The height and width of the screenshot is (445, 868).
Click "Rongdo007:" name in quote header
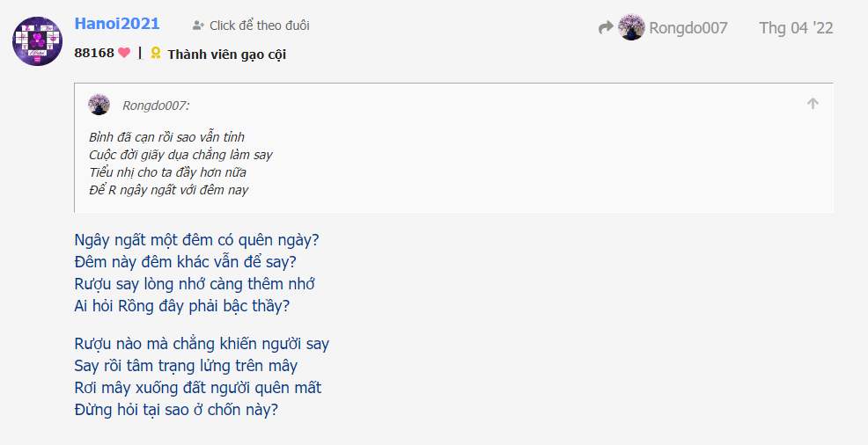click(156, 106)
